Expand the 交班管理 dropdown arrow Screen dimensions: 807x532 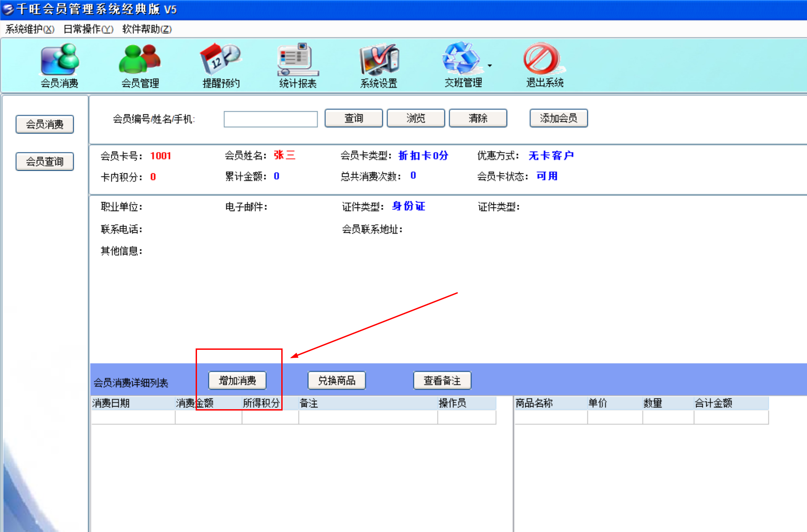490,66
